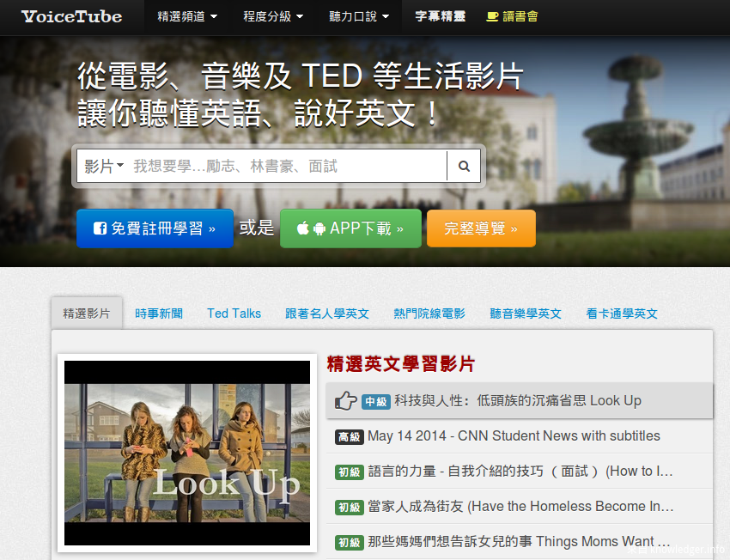Open the 聽力口說 dropdown menu
This screenshot has width=730, height=560.
coord(359,16)
